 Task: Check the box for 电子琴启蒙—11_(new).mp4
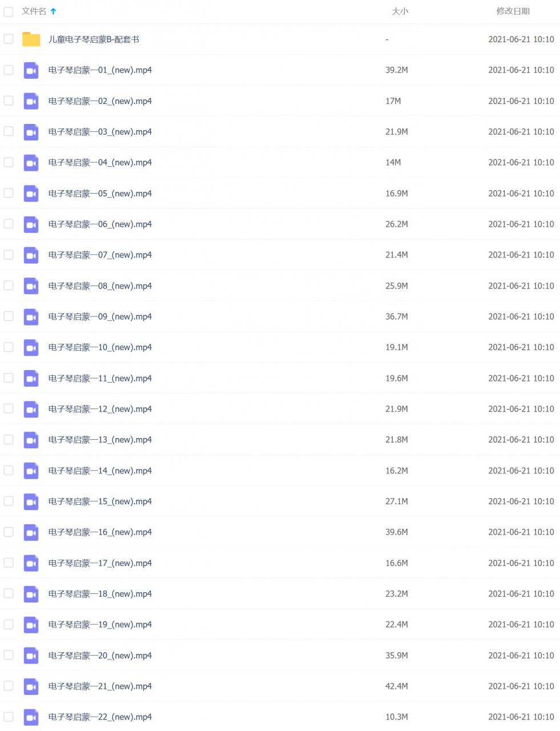pos(9,377)
